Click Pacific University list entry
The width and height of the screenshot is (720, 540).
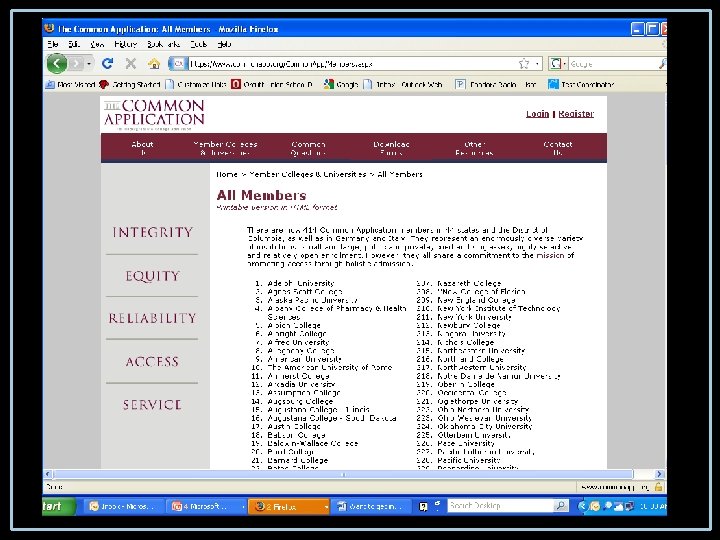(x=469, y=460)
